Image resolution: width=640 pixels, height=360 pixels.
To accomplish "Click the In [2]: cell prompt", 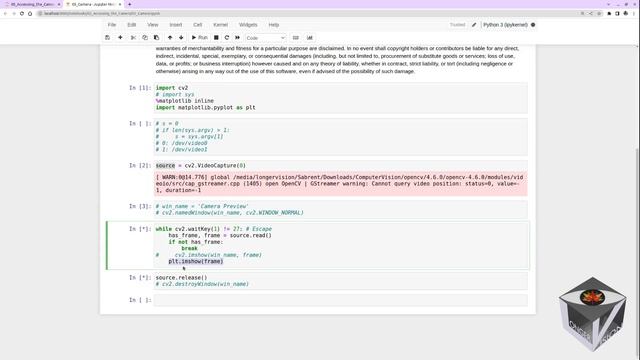I will click(140, 165).
